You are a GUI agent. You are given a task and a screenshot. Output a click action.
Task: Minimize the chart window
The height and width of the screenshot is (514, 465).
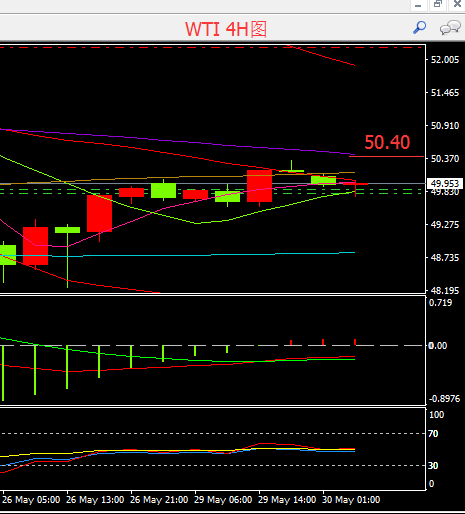418,5
